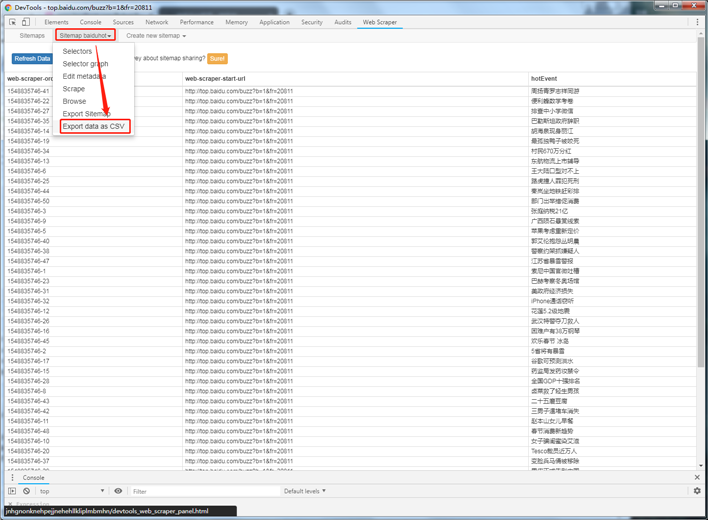Click the console Filter input field
The image size is (708, 520).
(x=203, y=491)
